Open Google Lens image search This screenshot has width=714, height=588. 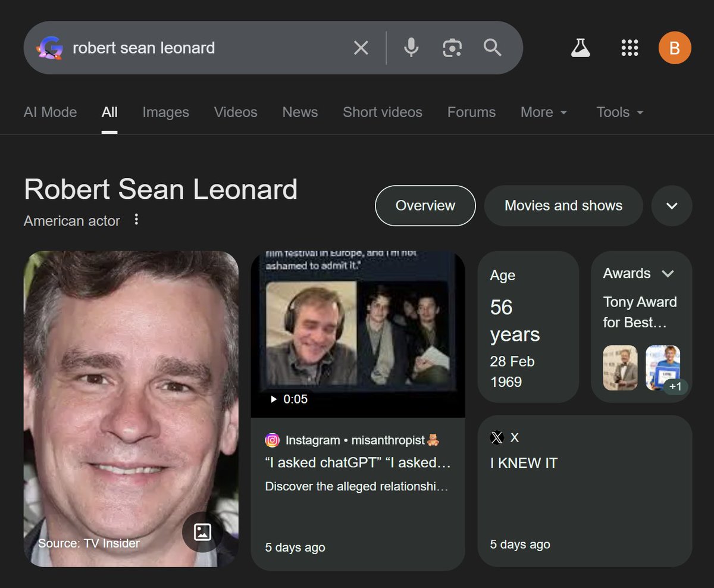coord(452,48)
